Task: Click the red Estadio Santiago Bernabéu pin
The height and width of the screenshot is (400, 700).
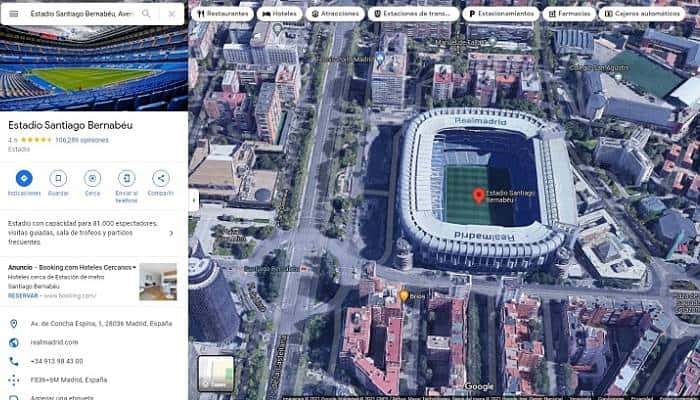Action: pos(479,196)
